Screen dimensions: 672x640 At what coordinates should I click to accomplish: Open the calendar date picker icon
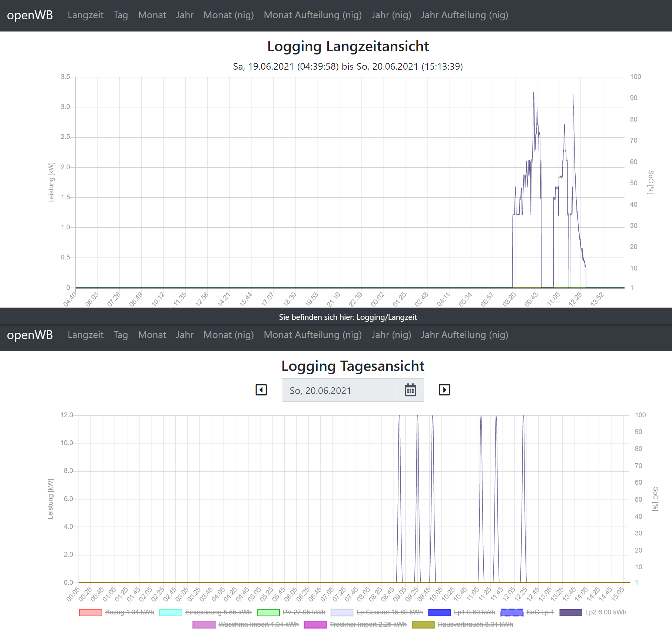tap(410, 390)
